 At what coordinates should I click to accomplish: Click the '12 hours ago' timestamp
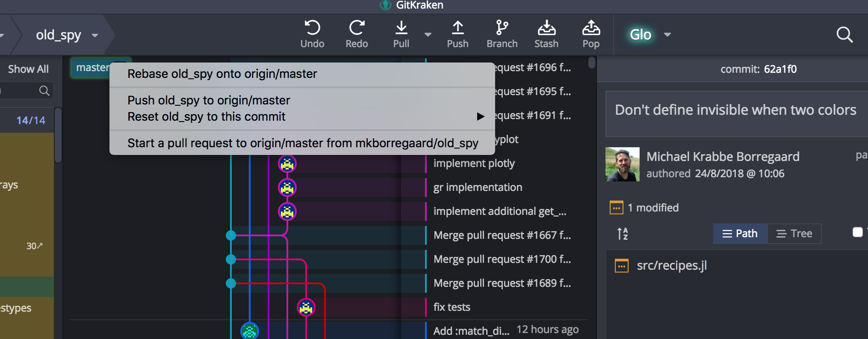(x=548, y=330)
